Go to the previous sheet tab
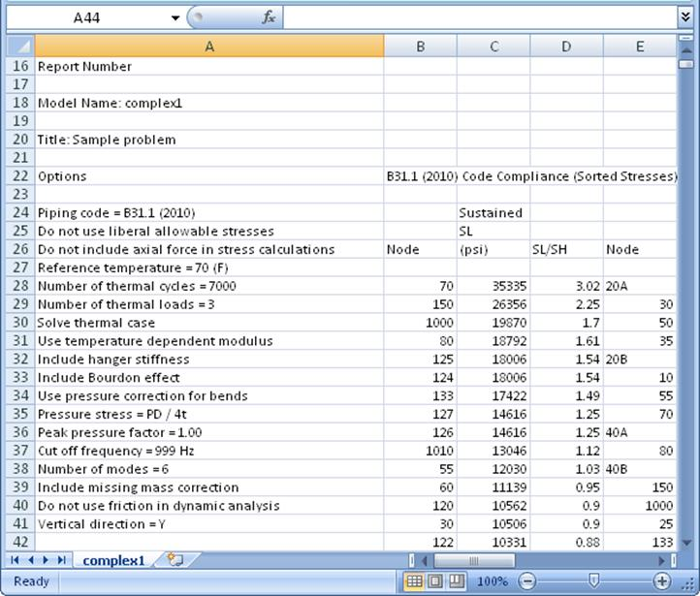700x596 pixels. coord(31,560)
